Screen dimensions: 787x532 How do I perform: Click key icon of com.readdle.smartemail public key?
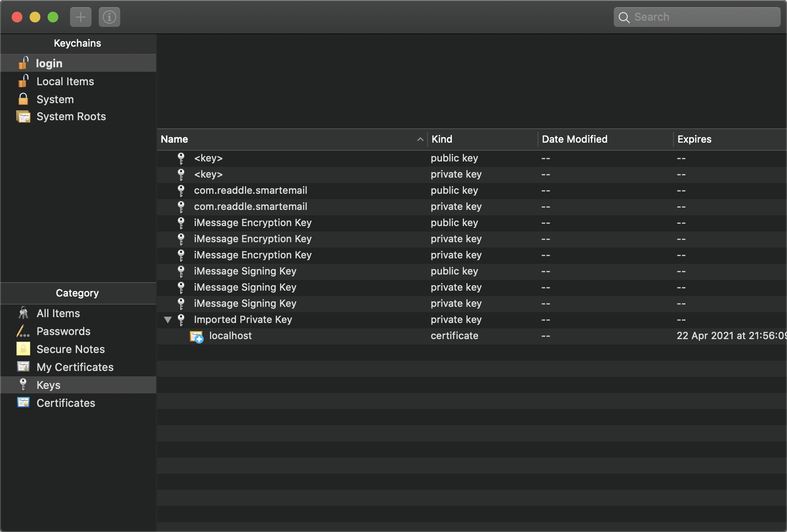point(181,191)
